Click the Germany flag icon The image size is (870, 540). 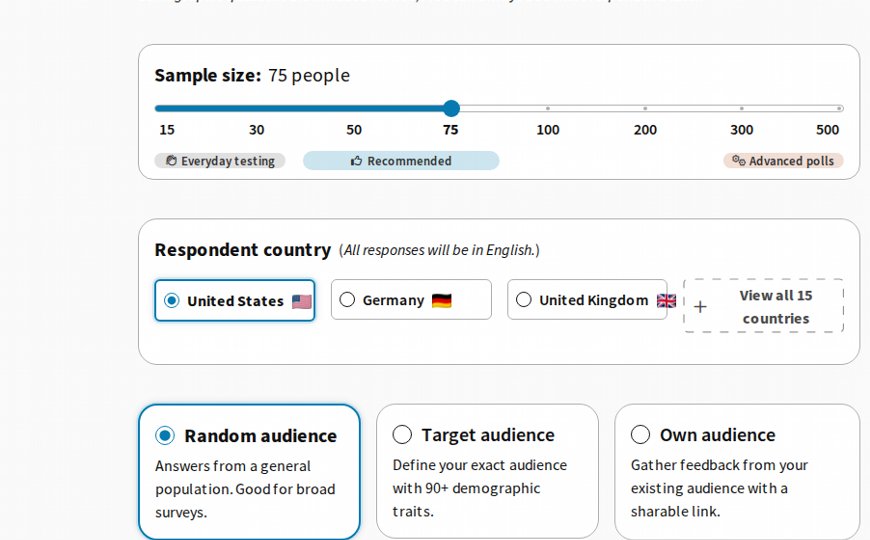click(x=442, y=301)
